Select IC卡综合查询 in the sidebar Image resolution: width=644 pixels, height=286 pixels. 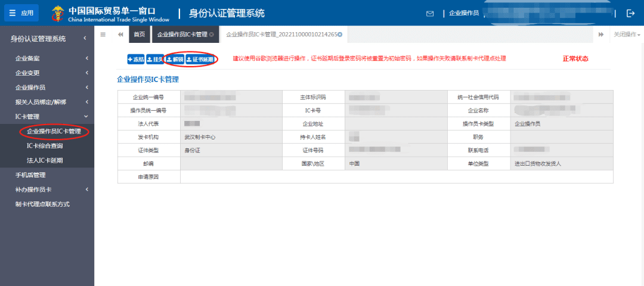click(x=45, y=145)
